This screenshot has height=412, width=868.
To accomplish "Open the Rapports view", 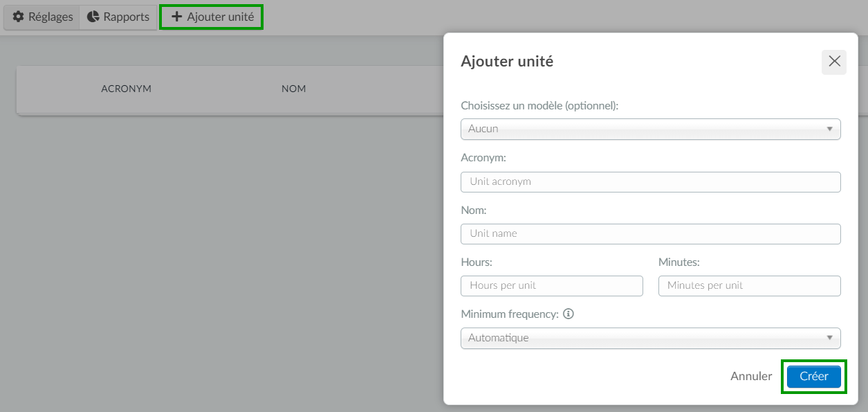I will pyautogui.click(x=118, y=17).
